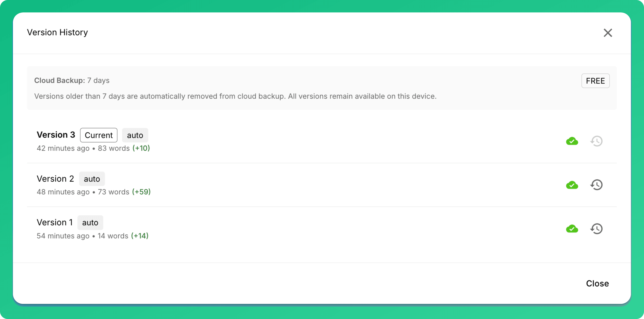Click the restore history icon for Version 3
Image resolution: width=644 pixels, height=319 pixels.
596,141
